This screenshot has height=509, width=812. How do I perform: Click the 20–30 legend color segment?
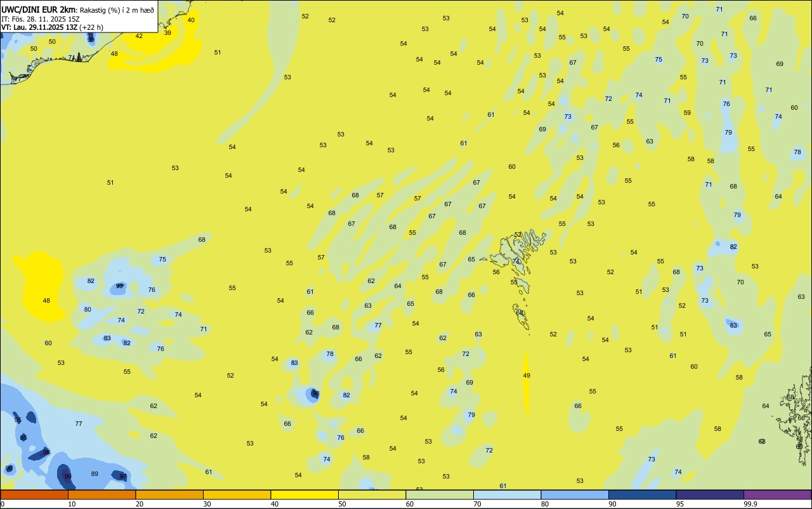tap(169, 494)
